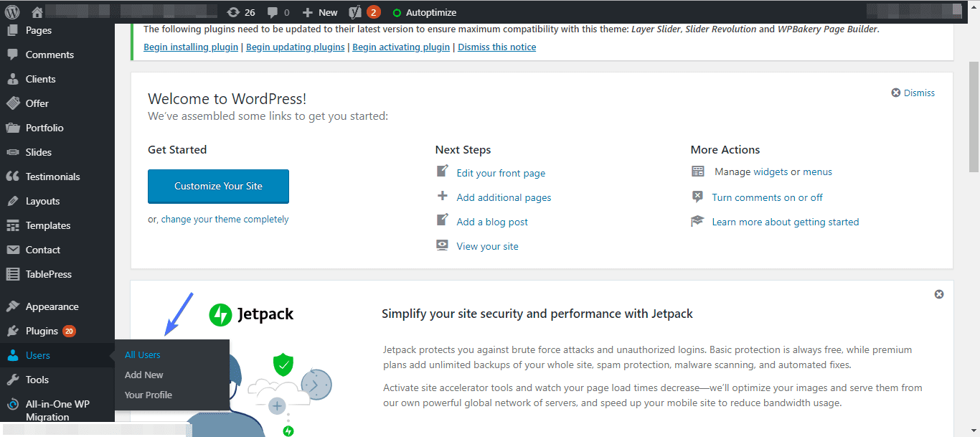The image size is (980, 437).
Task: Click the Add additional pages plus icon
Action: [x=443, y=196]
